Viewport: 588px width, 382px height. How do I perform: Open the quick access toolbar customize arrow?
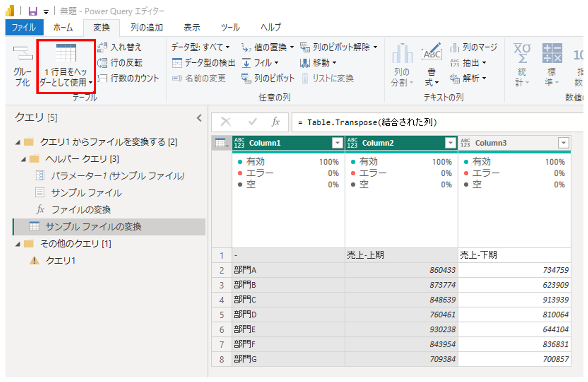[x=46, y=12]
